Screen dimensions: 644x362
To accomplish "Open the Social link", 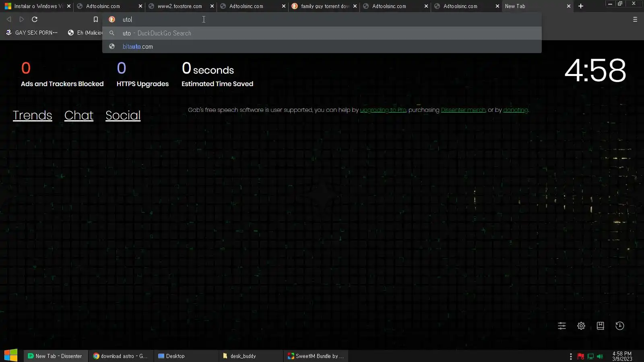I will (x=123, y=115).
